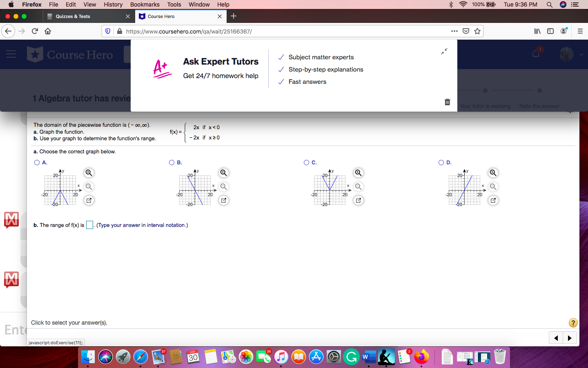Image resolution: width=588 pixels, height=368 pixels.
Task: Zoom in on graph A
Action: [89, 173]
